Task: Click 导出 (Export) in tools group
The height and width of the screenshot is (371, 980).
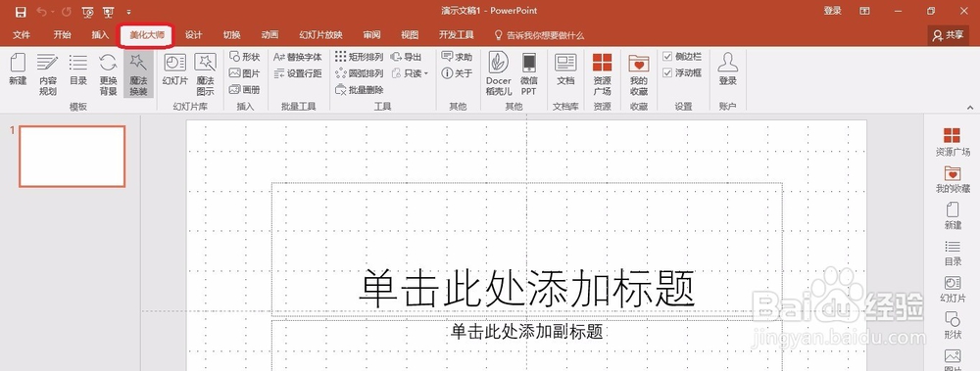Action: [x=407, y=57]
